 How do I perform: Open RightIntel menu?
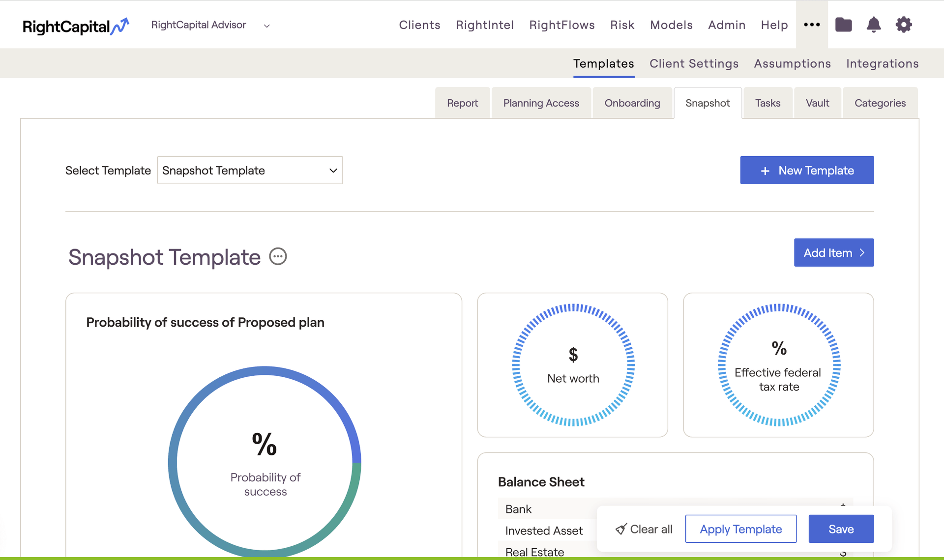pos(485,25)
